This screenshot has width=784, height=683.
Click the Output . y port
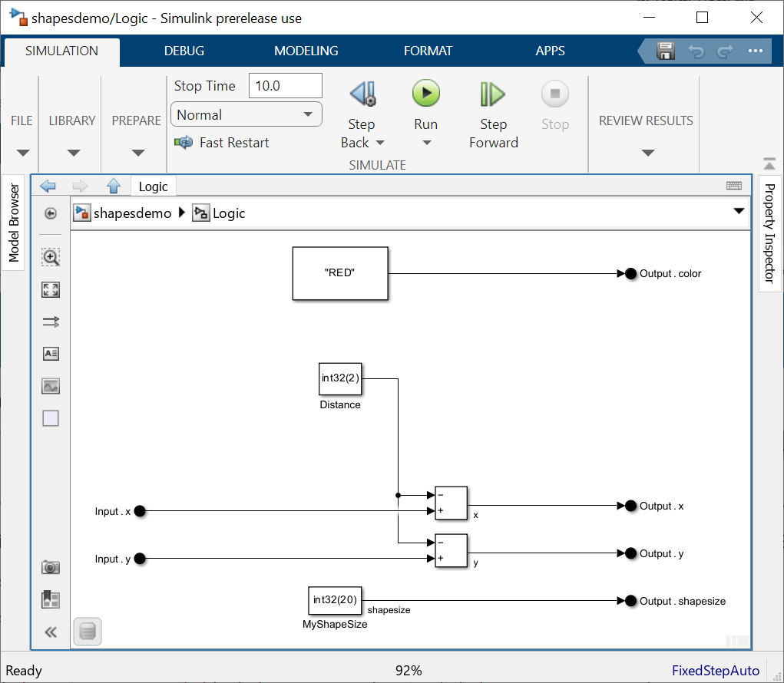[631, 553]
